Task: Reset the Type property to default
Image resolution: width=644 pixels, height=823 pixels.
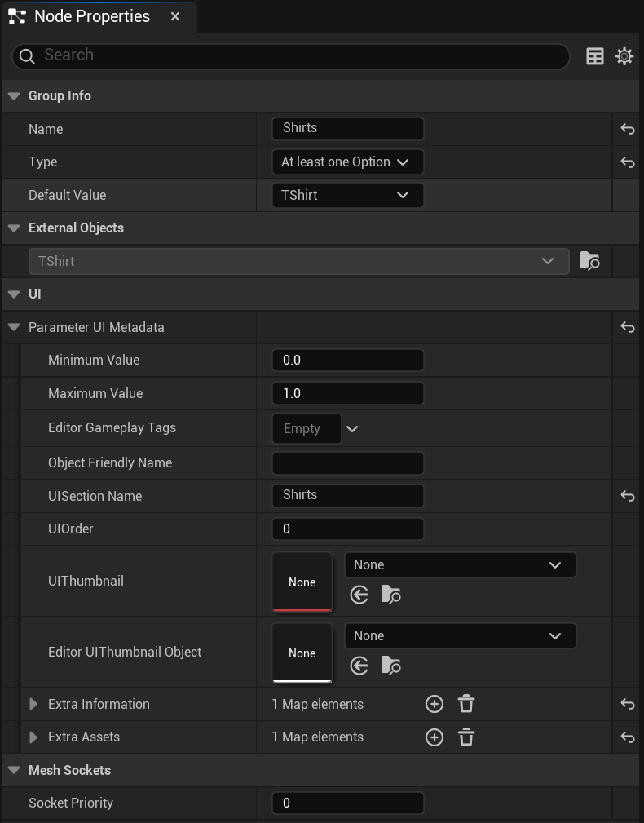Action: (x=628, y=162)
